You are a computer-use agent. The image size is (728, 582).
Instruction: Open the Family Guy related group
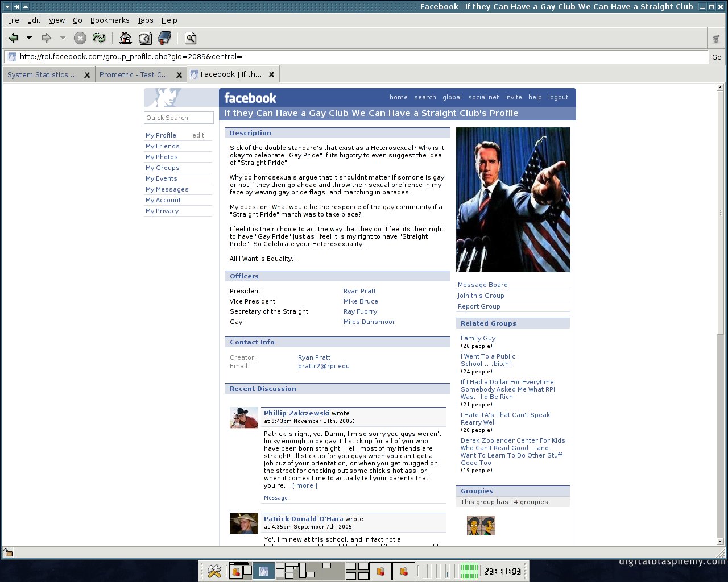click(x=478, y=338)
